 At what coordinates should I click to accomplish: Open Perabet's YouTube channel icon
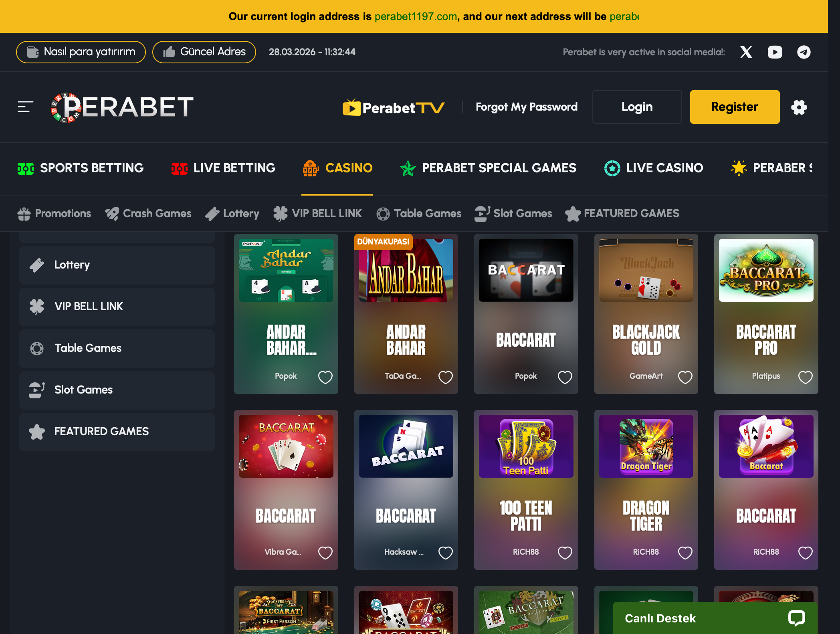pyautogui.click(x=775, y=52)
